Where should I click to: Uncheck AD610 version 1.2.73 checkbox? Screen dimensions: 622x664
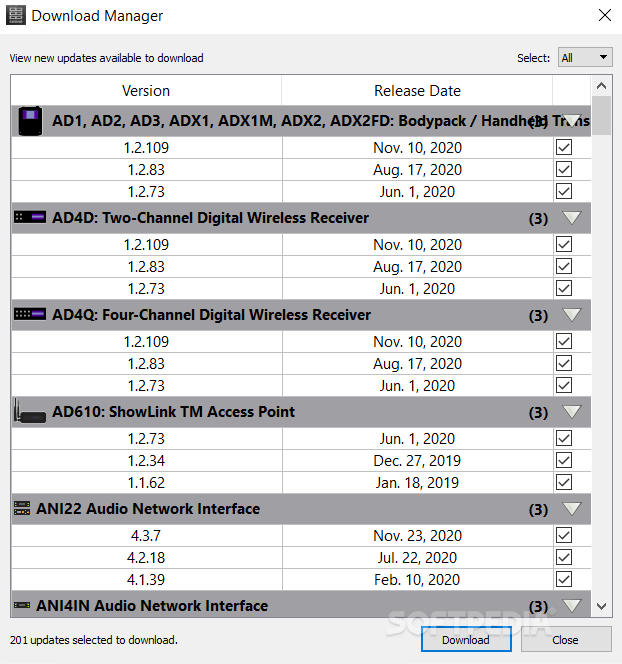[x=564, y=438]
